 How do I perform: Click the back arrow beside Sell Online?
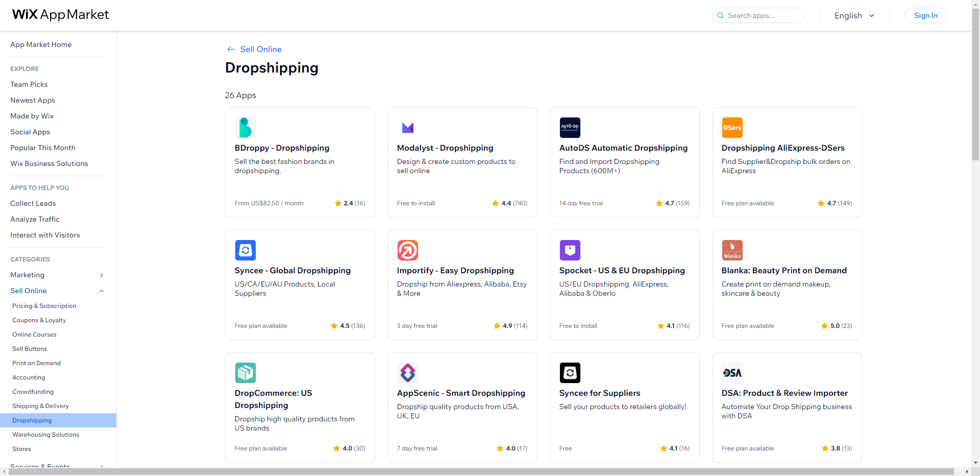231,49
